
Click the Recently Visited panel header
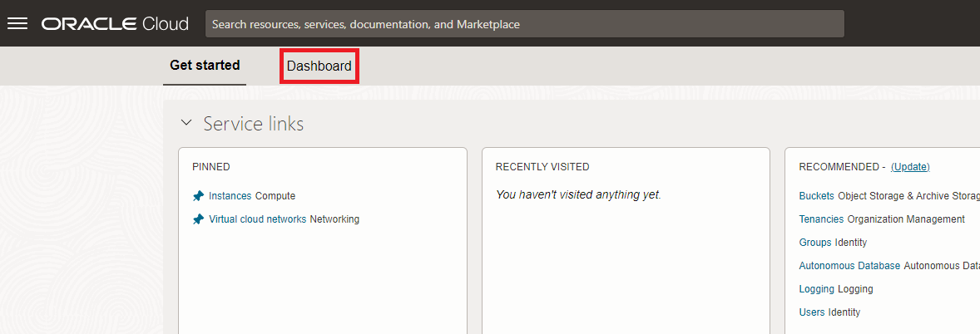pos(542,167)
